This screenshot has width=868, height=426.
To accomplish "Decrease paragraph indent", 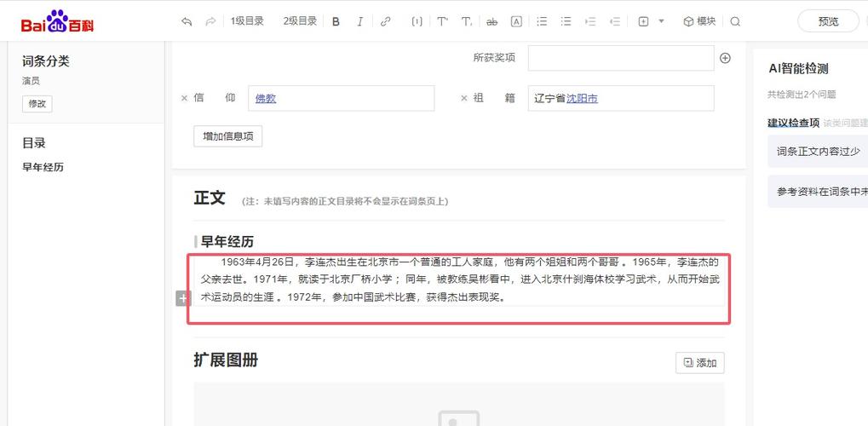I will (x=614, y=21).
